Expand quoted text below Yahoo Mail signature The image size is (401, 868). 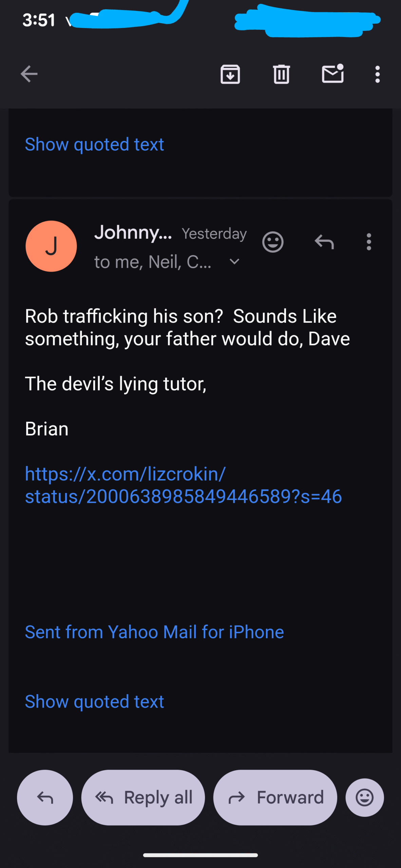tap(94, 702)
